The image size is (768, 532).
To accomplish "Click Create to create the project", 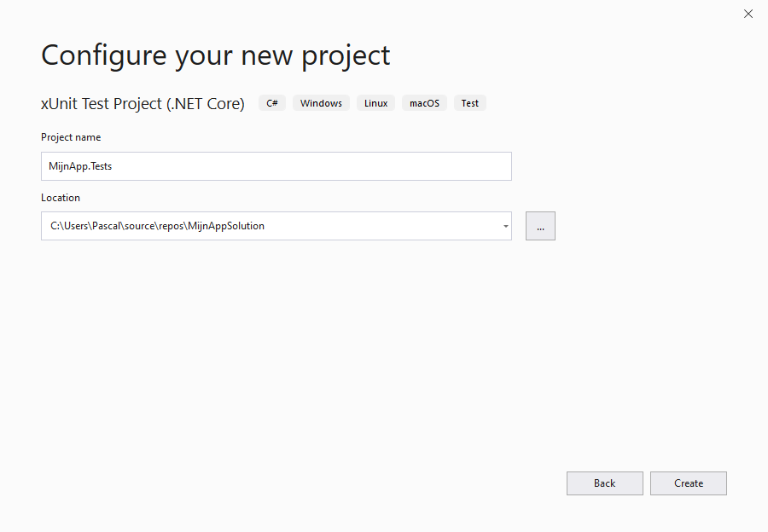I will click(688, 483).
